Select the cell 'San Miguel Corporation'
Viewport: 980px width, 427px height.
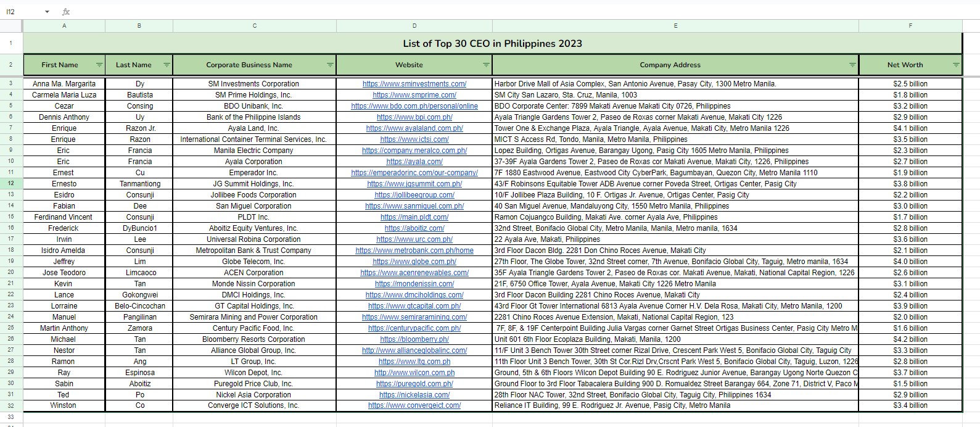point(253,206)
